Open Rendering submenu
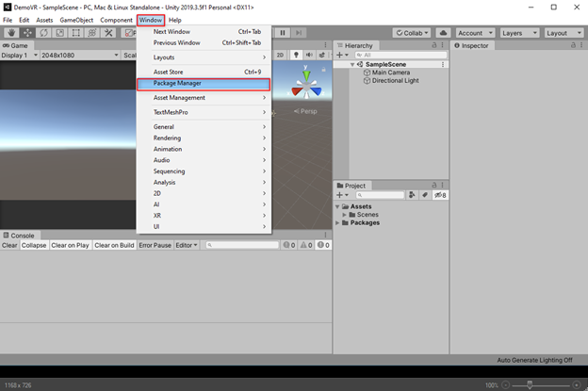588x391 pixels. (204, 138)
